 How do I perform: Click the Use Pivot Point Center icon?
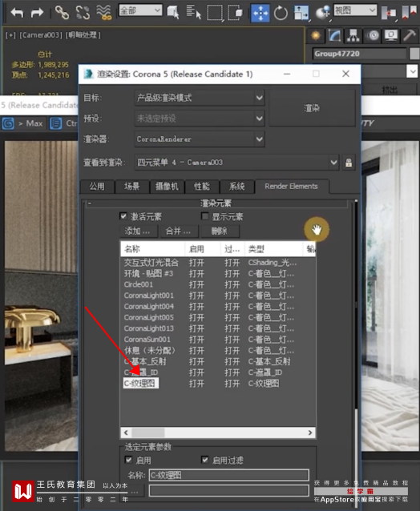pos(389,13)
